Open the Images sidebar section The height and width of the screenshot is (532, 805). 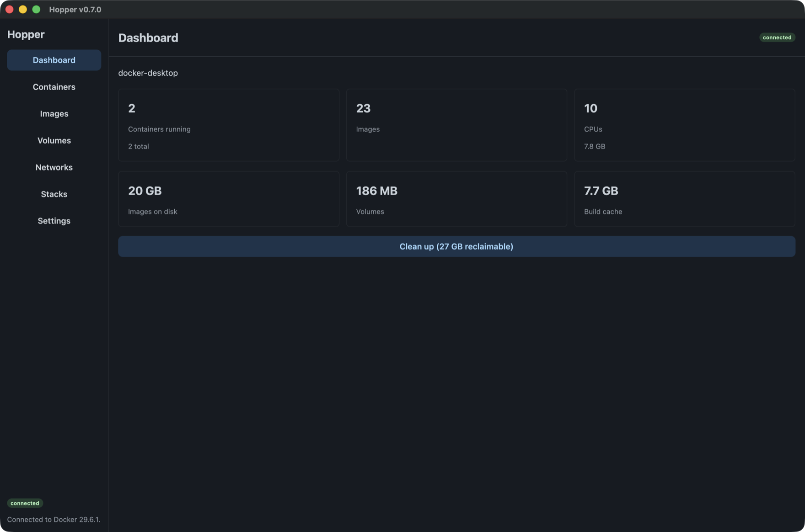(54, 114)
